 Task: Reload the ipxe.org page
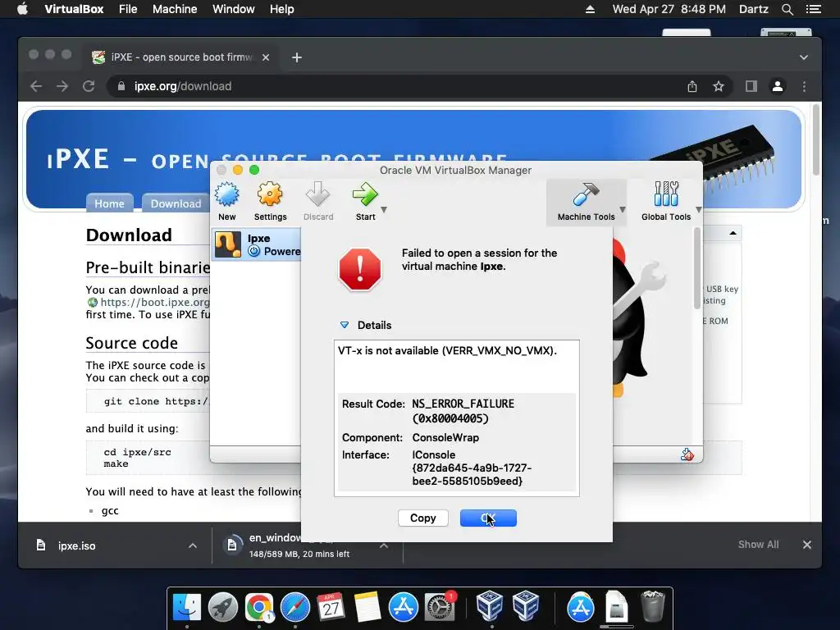89,86
